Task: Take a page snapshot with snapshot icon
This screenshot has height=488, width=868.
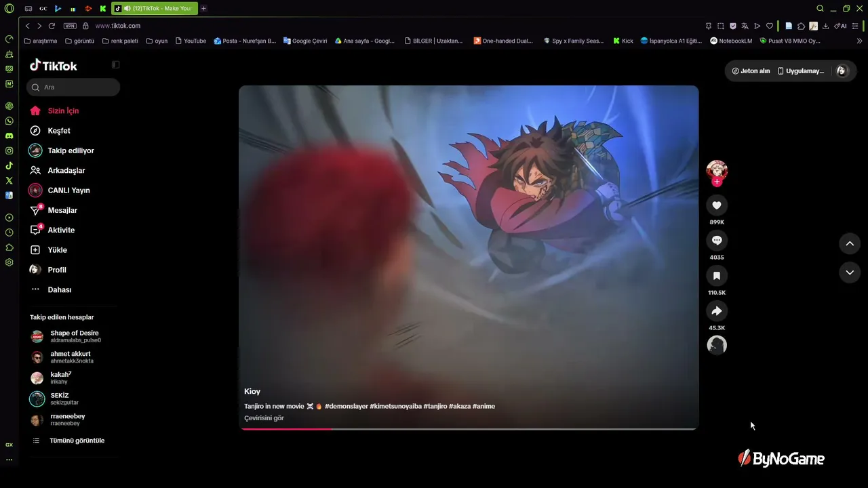Action: click(x=721, y=26)
